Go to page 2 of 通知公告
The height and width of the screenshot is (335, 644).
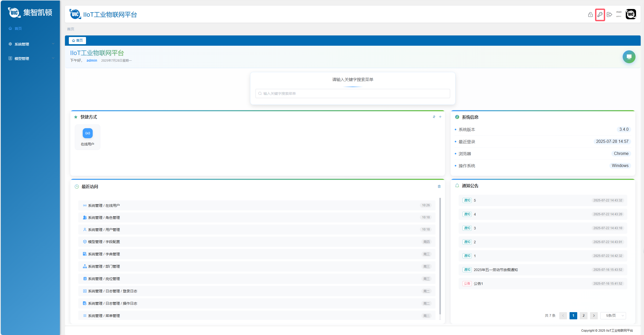click(x=583, y=316)
